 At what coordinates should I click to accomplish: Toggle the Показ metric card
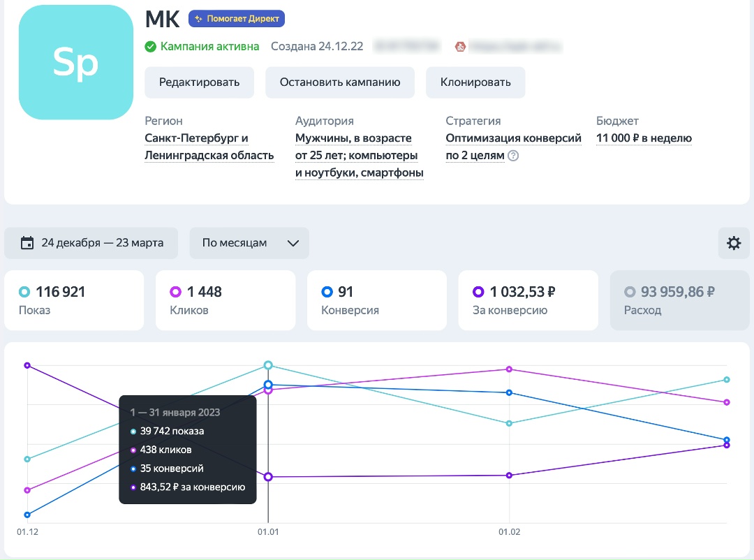(74, 300)
